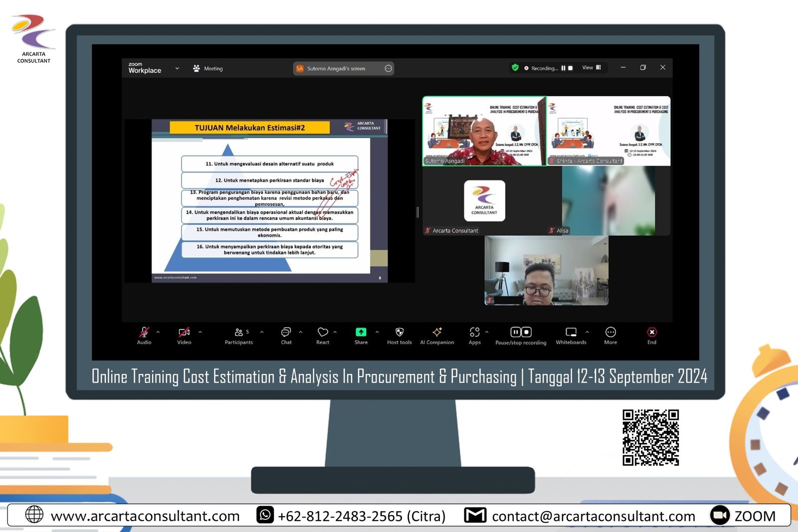This screenshot has height=532, width=798.
Task: Switch to the Meeting tab
Action: (208, 69)
